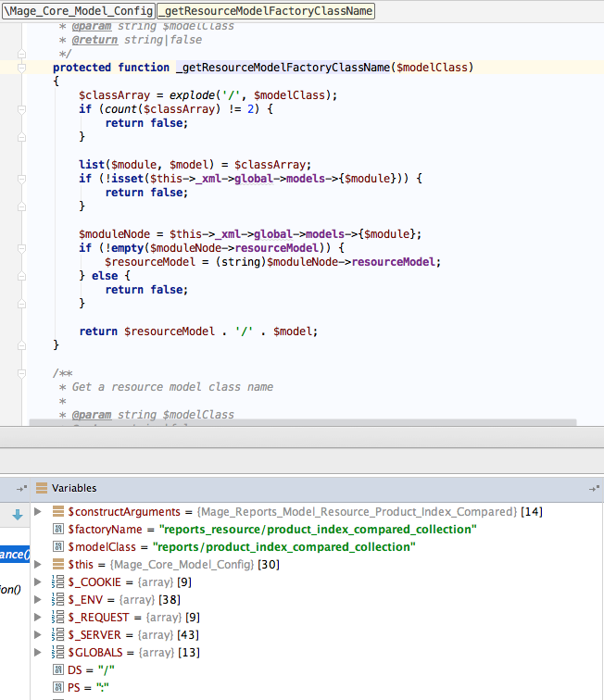Click the '@return string|false' doc line
The image size is (604, 700).
point(131,40)
